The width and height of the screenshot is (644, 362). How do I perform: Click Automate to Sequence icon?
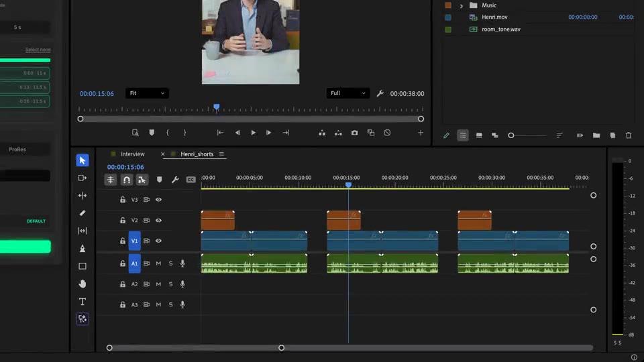tap(580, 135)
